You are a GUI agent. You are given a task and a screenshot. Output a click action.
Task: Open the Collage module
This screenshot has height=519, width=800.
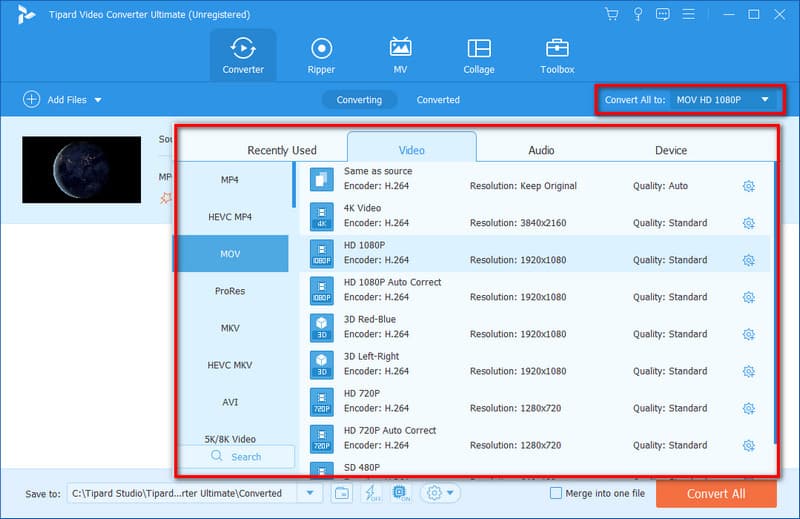[479, 56]
